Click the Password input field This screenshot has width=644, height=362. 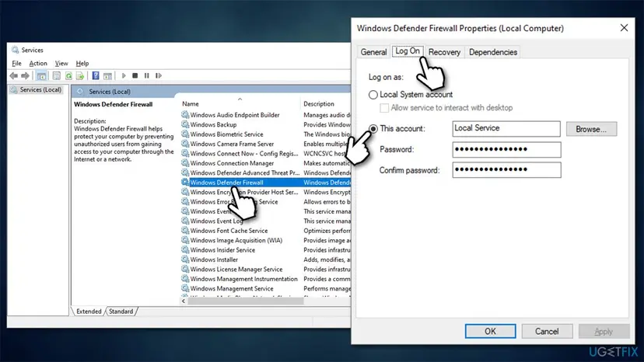point(506,149)
